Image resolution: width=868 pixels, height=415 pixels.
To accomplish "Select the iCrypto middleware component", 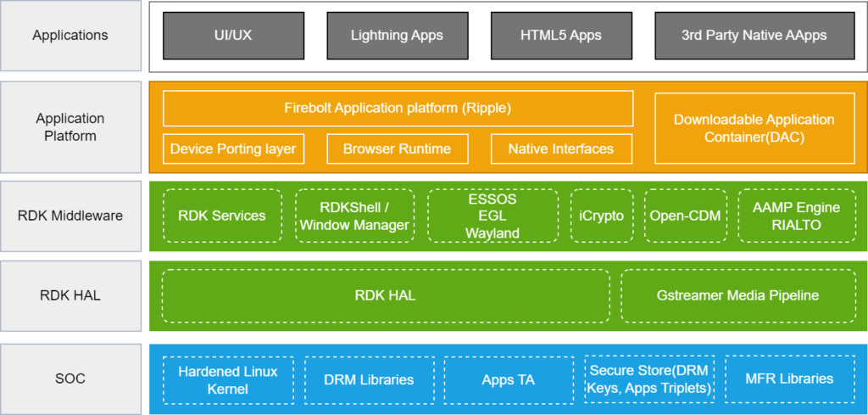I will click(x=602, y=216).
